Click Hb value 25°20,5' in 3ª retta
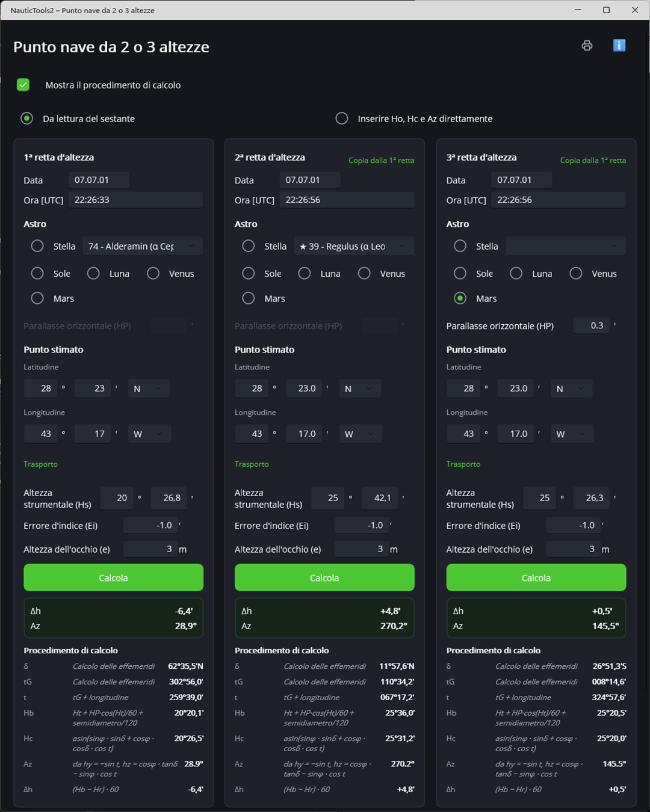This screenshot has width=650, height=812. click(x=611, y=713)
